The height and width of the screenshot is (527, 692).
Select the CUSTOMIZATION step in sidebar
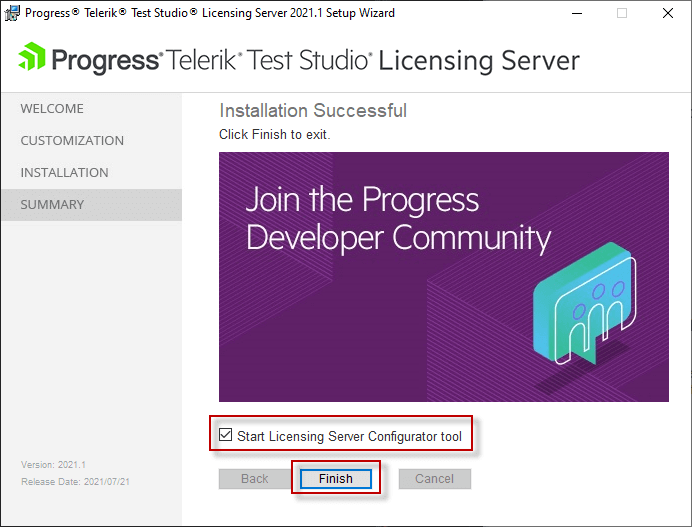(x=72, y=140)
